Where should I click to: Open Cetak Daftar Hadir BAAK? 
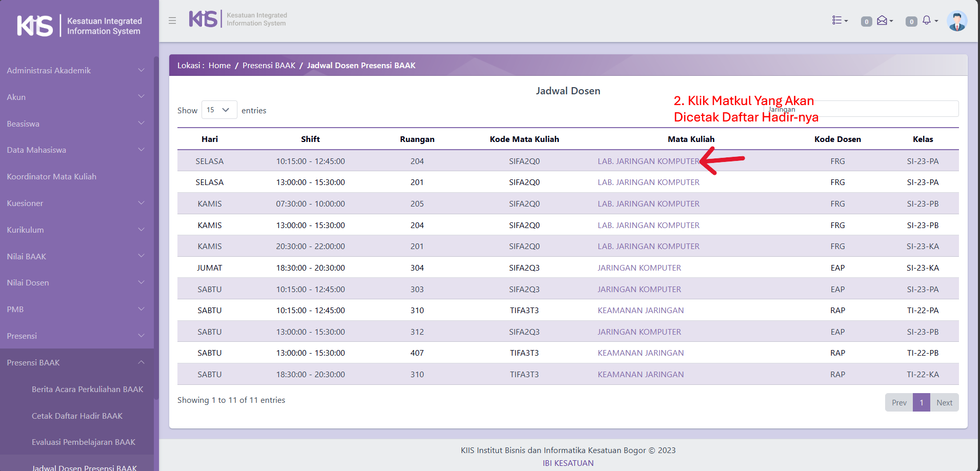77,416
